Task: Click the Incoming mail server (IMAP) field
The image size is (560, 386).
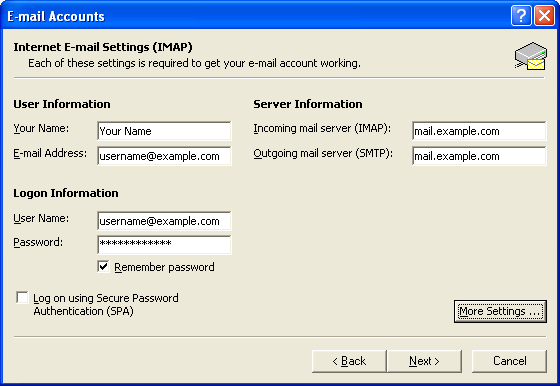Action: pos(479,131)
